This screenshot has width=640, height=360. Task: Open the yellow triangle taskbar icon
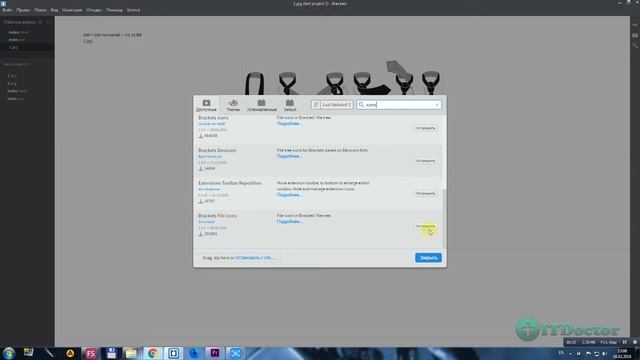click(70, 353)
